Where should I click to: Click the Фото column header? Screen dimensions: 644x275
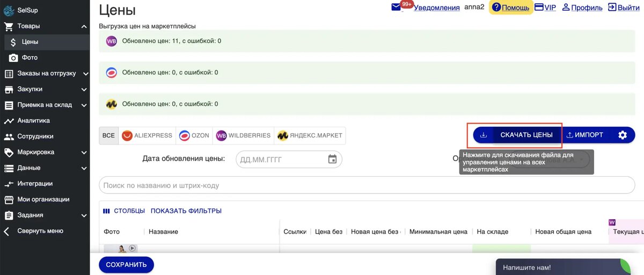112,231
